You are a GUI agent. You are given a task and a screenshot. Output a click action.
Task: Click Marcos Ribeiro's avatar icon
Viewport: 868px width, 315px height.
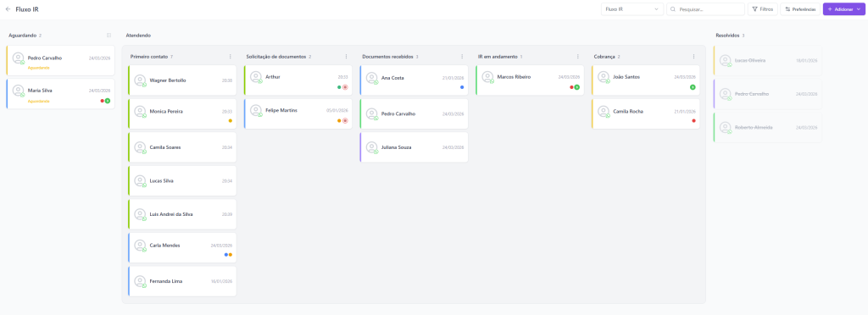[x=487, y=77]
